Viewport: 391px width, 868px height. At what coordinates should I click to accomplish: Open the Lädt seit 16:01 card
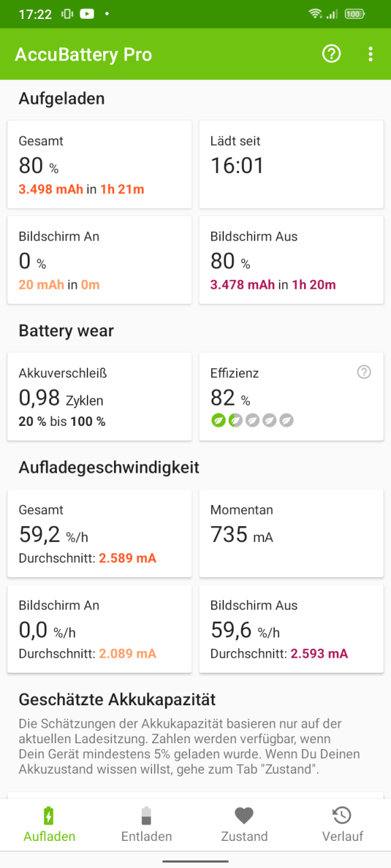(291, 165)
